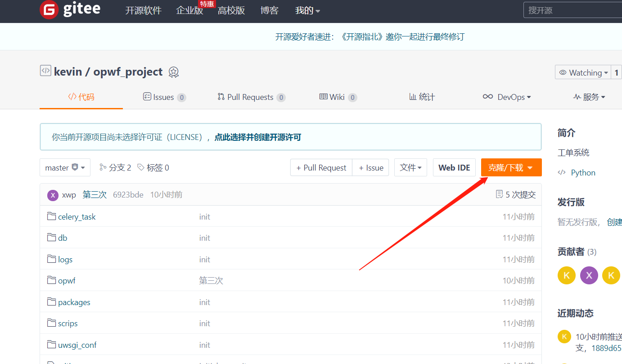
Task: Click the 第三次 commit message in opwf row
Action: [211, 280]
